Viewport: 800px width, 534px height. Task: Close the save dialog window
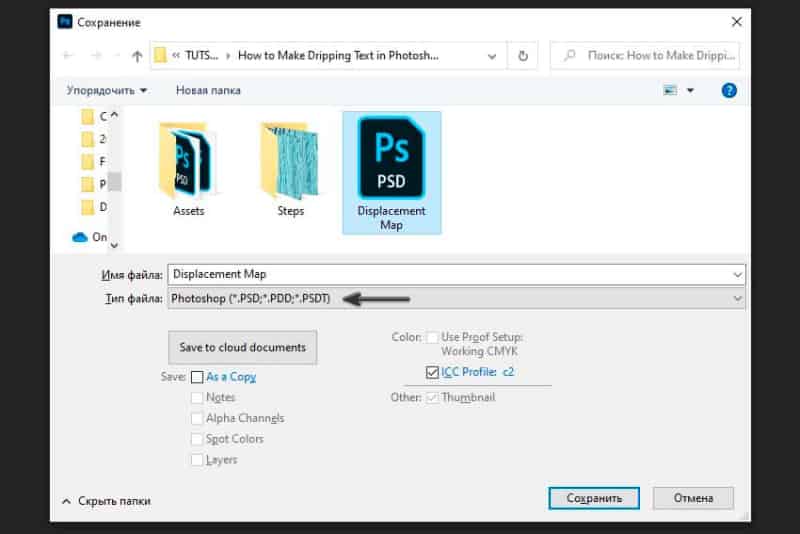click(x=737, y=22)
